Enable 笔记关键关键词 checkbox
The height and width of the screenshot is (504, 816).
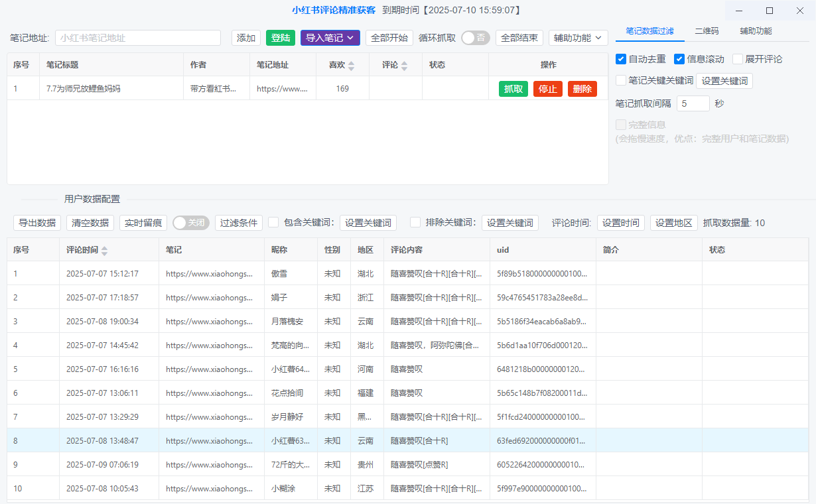pos(621,80)
